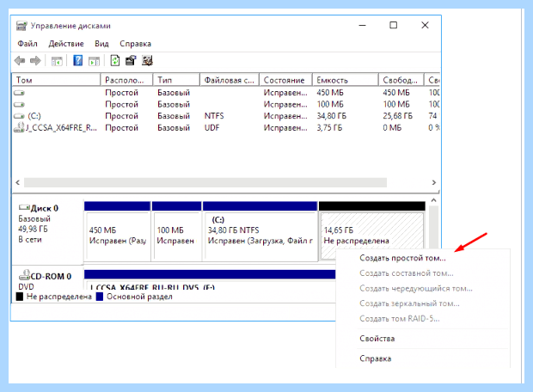Click the 25,68 ГБ free space cell
The height and width of the screenshot is (392, 533).
click(x=397, y=116)
